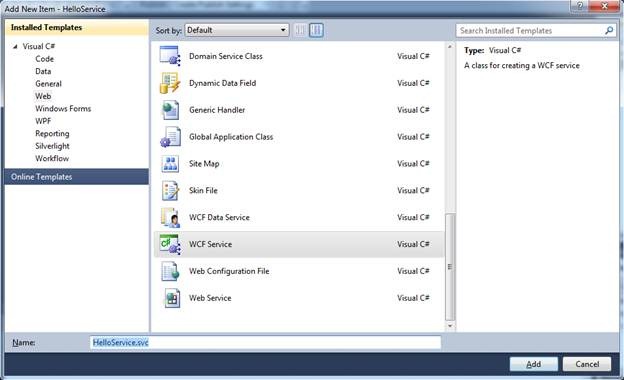
Task: Click the WCF Service label
Action: point(211,244)
